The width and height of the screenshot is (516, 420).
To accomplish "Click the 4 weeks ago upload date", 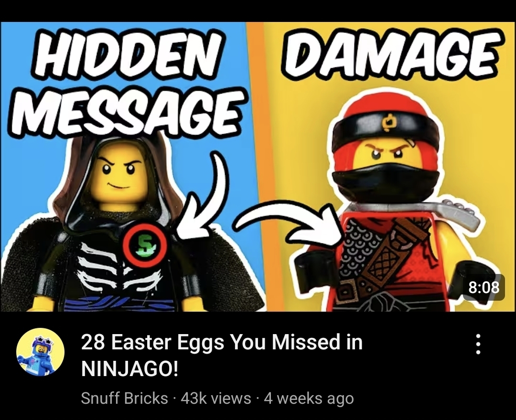I will [309, 399].
